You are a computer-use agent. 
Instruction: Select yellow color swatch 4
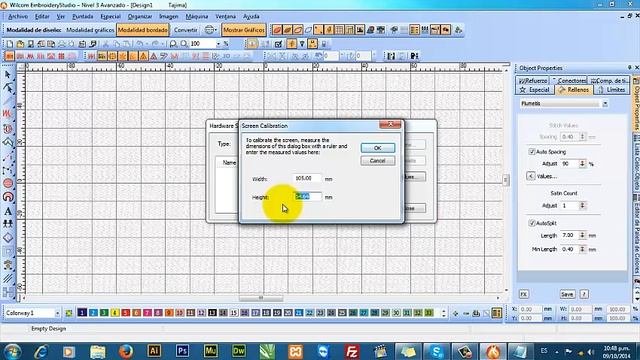115,313
